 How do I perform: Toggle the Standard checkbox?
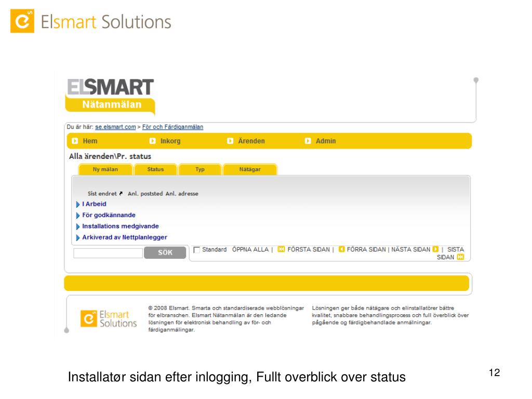[x=196, y=250]
